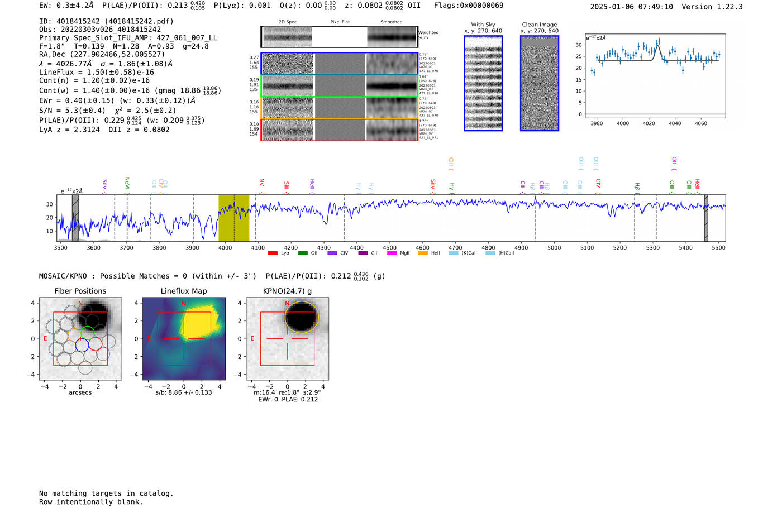782x532 pixels.
Task: Click the gray hatched band near 5460 Å
Action: pyautogui.click(x=706, y=218)
